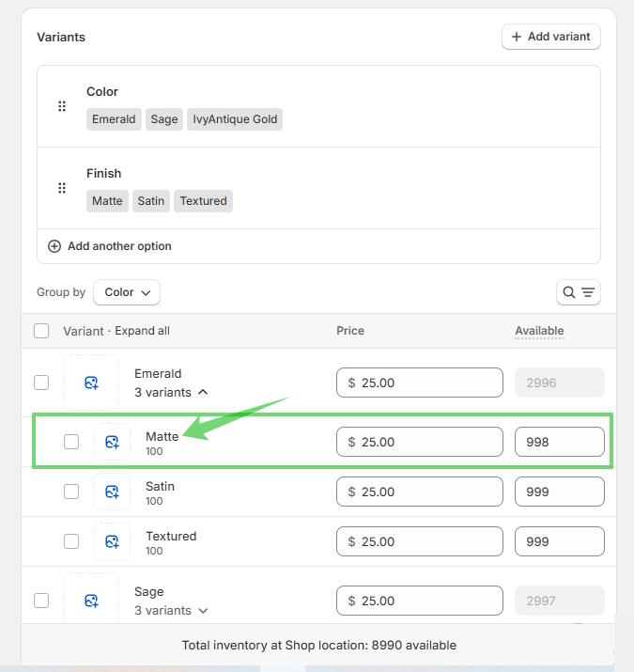634x672 pixels.
Task: Add image to Emerald variant group
Action: click(x=91, y=383)
